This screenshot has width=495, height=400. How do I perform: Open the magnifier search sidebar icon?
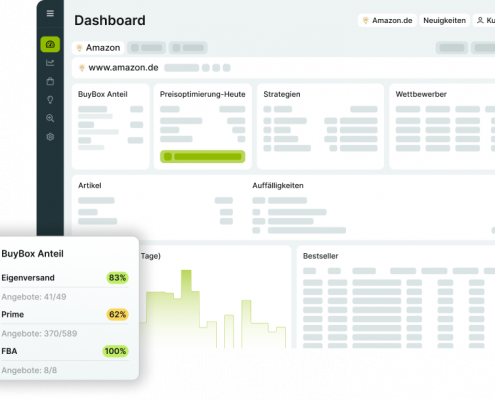point(50,118)
